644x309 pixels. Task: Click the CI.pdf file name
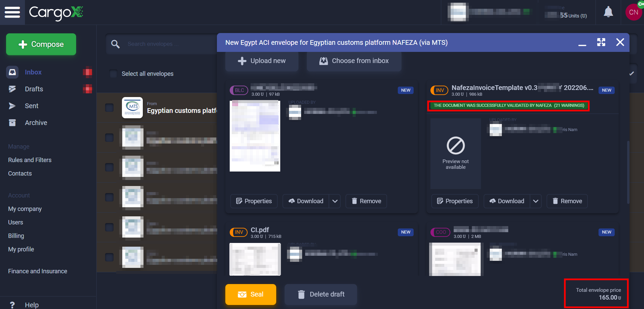tap(260, 230)
